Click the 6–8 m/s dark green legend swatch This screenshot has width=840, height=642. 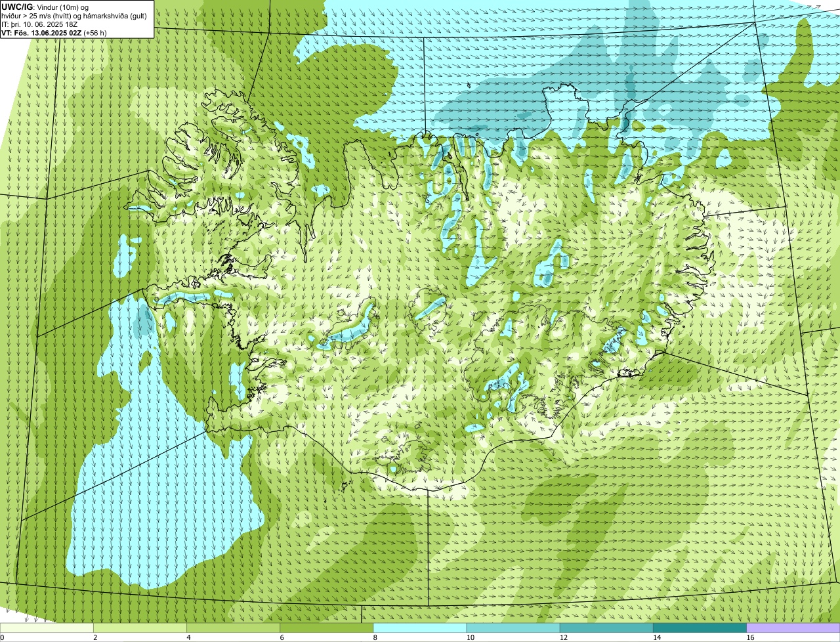[x=327, y=628]
